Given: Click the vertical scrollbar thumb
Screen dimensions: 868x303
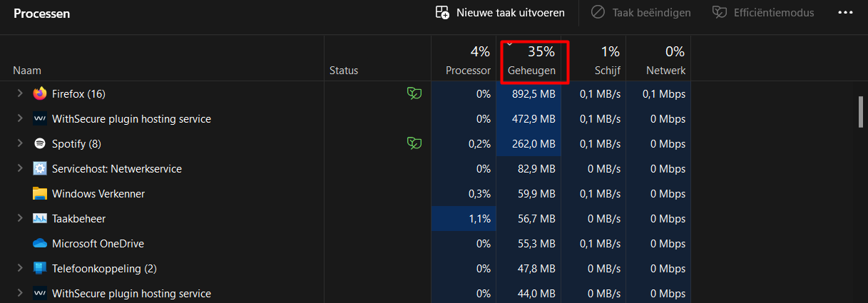Looking at the screenshot, I should click(x=861, y=111).
